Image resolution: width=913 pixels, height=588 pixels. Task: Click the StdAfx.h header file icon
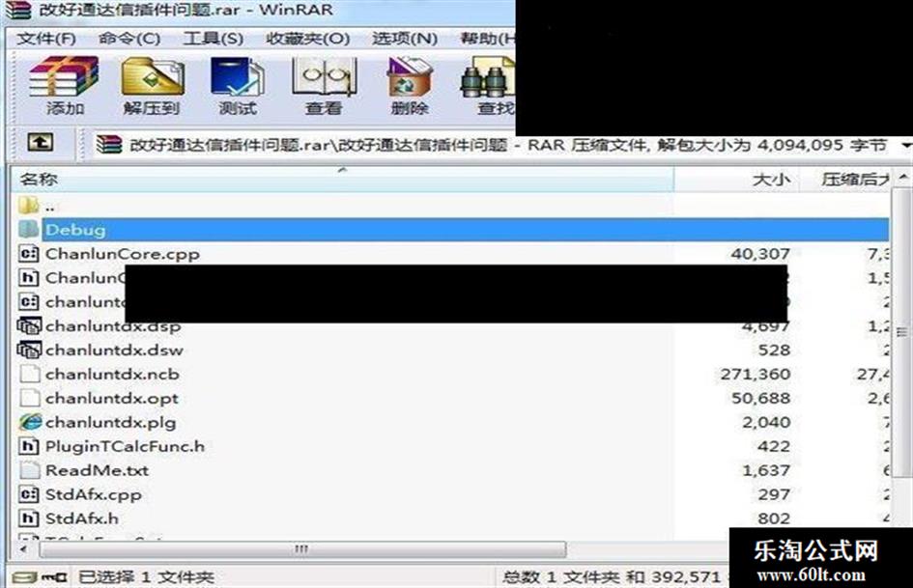click(x=29, y=518)
